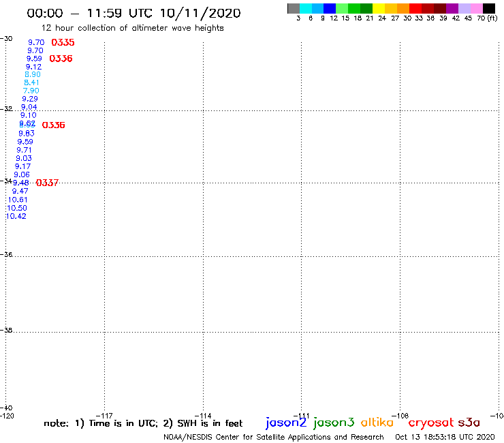504x443 pixels.
Task: Click the -40 latitude axis label
Action: pyautogui.click(x=6, y=408)
